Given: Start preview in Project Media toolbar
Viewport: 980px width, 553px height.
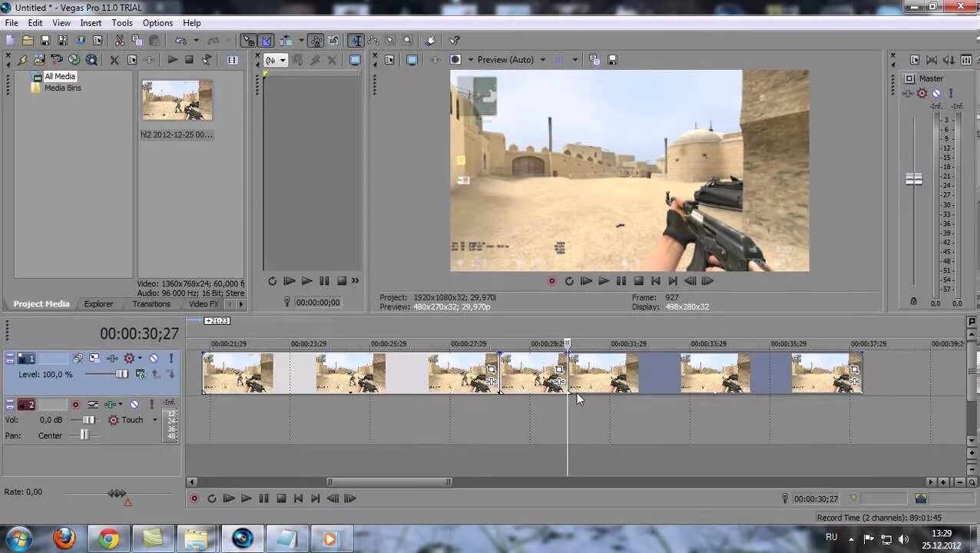Looking at the screenshot, I should coord(172,60).
